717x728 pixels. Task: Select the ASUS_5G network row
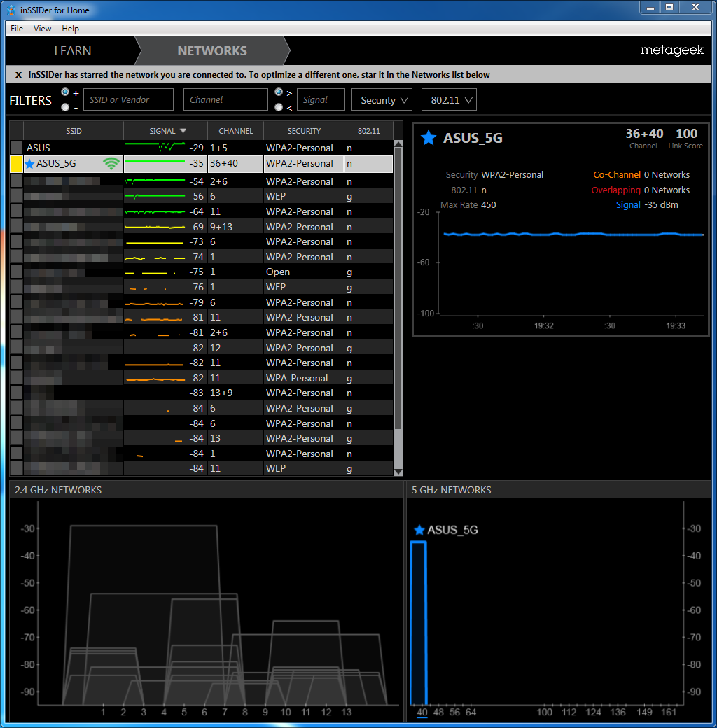(202, 164)
